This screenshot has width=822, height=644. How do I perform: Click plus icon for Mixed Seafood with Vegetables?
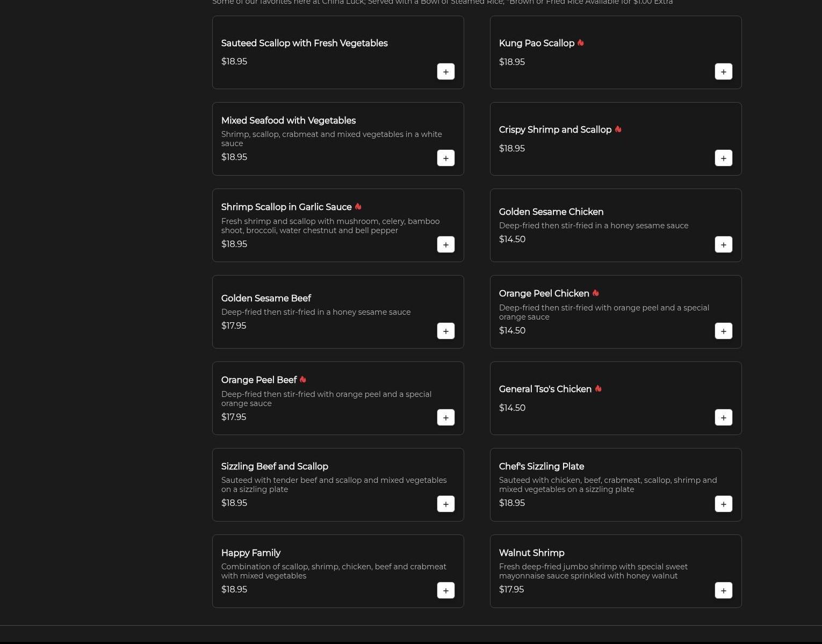pos(445,158)
